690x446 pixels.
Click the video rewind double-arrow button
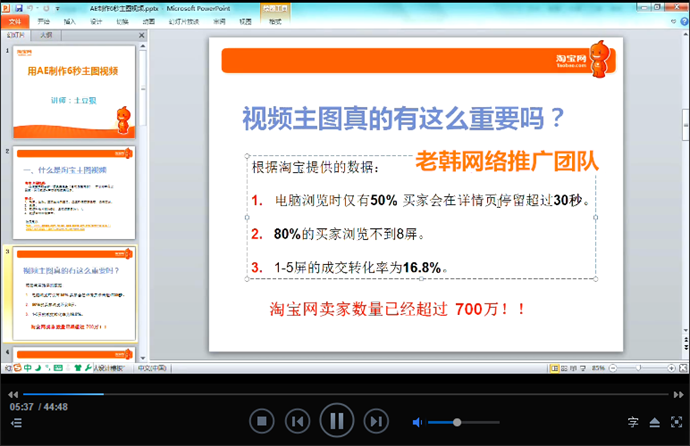(x=13, y=395)
